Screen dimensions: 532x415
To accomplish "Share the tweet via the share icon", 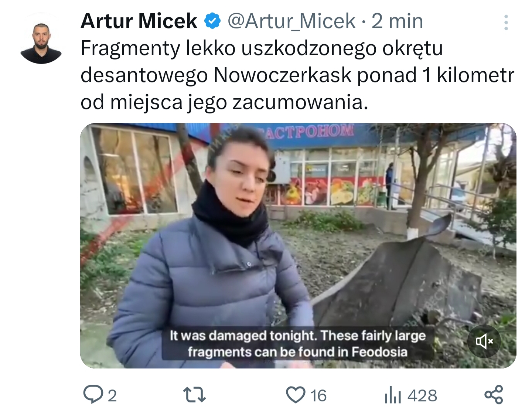I will (494, 394).
